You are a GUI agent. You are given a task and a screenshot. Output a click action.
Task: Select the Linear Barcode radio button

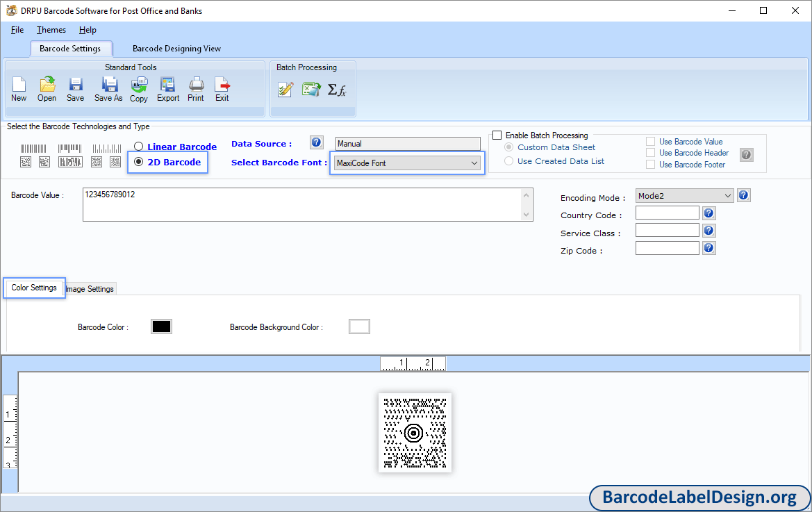[138, 147]
